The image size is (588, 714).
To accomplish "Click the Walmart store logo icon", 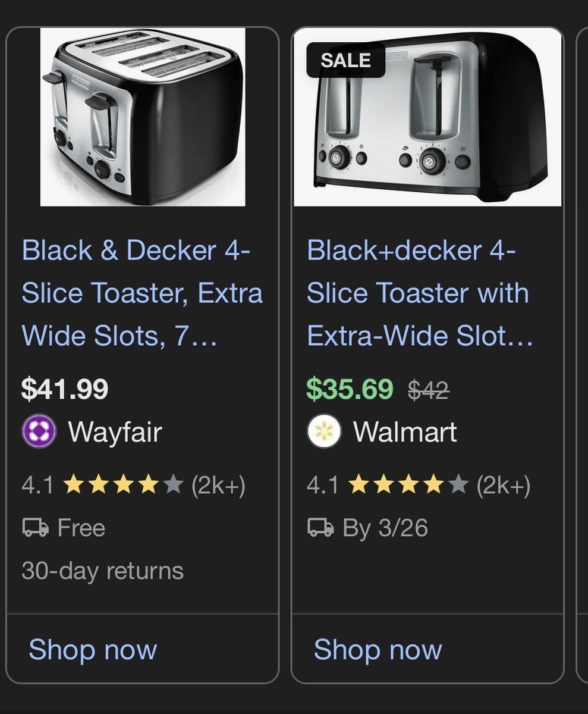I will 324,431.
